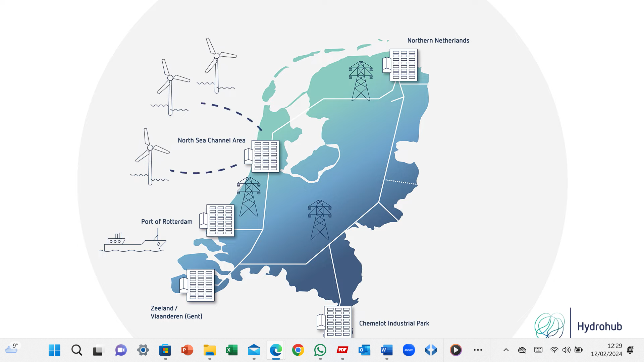
Task: Open Outlook from the taskbar
Action: [x=364, y=350]
